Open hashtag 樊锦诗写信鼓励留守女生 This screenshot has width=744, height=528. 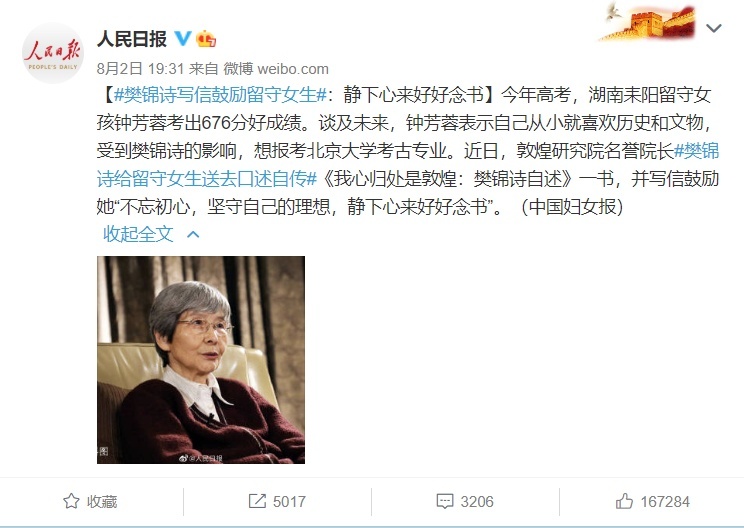(x=220, y=95)
